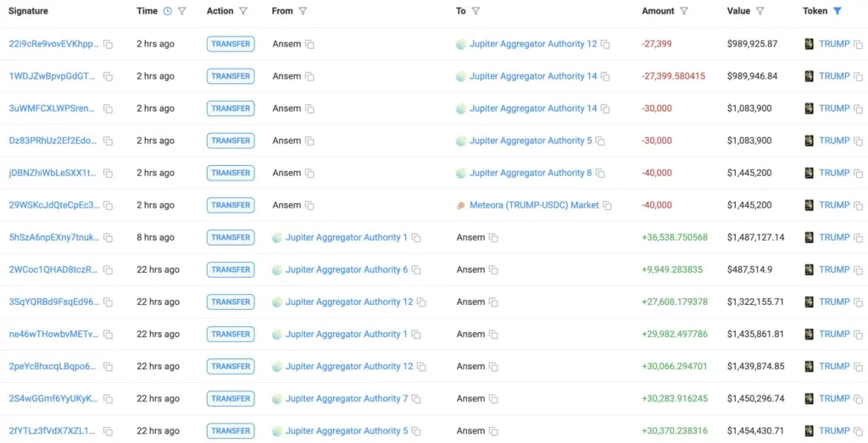The image size is (868, 443).
Task: Click the TRUMP token icon in first row
Action: click(809, 44)
